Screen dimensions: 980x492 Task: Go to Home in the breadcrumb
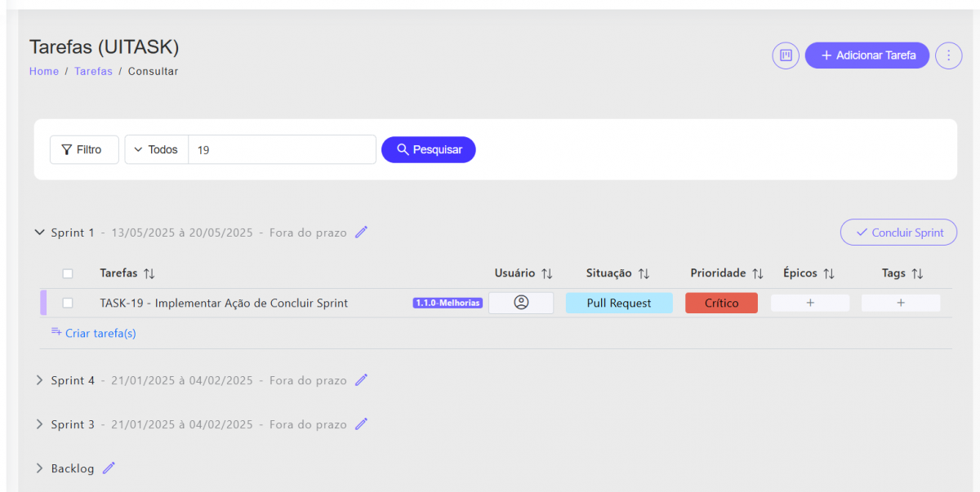[44, 72]
